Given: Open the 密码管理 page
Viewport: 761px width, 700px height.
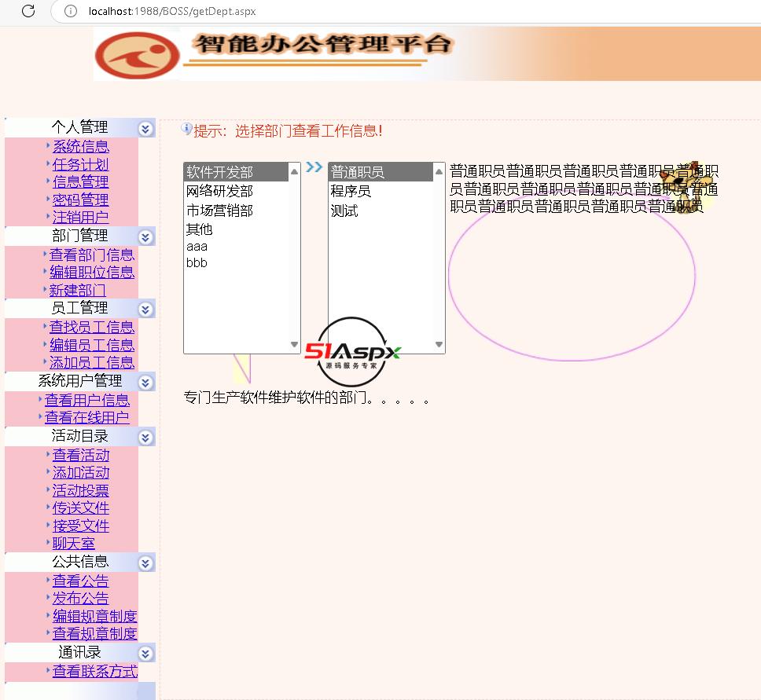Looking at the screenshot, I should (80, 200).
